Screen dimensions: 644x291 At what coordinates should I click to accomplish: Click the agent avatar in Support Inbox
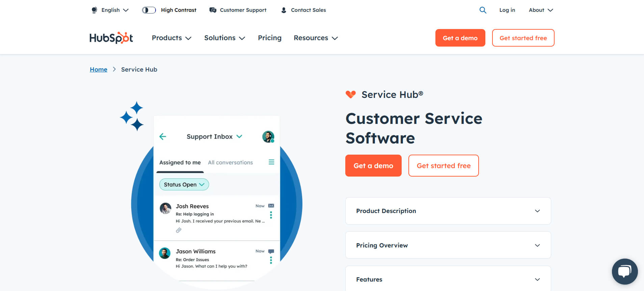(x=268, y=137)
